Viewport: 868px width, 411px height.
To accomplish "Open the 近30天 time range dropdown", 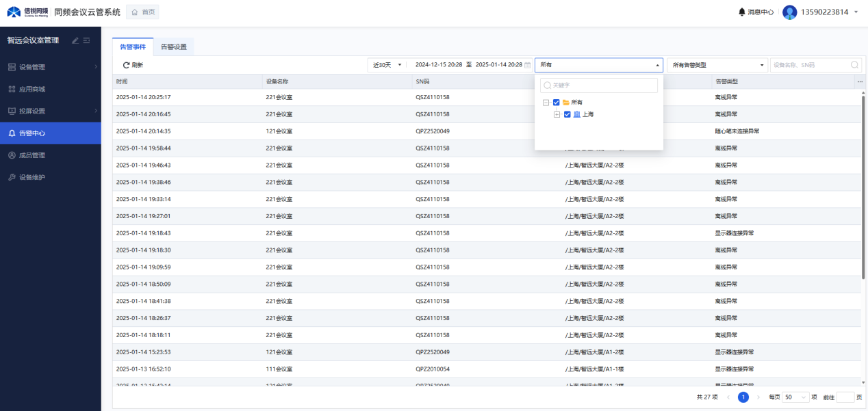I will [x=387, y=65].
